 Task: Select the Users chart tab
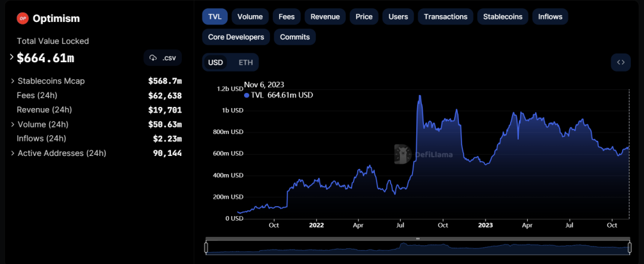tap(398, 17)
